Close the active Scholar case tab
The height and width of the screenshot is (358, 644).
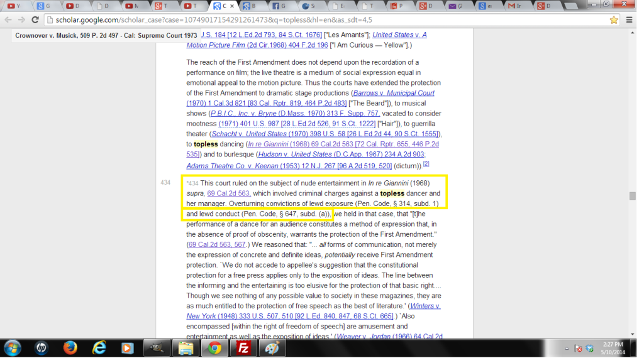tap(232, 6)
